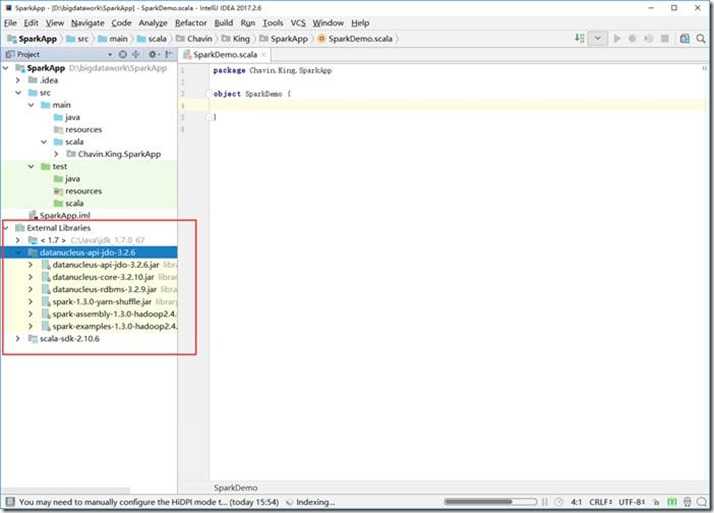Click the Collapse All icon in Project panel
This screenshot has width=714, height=513.
[136, 54]
